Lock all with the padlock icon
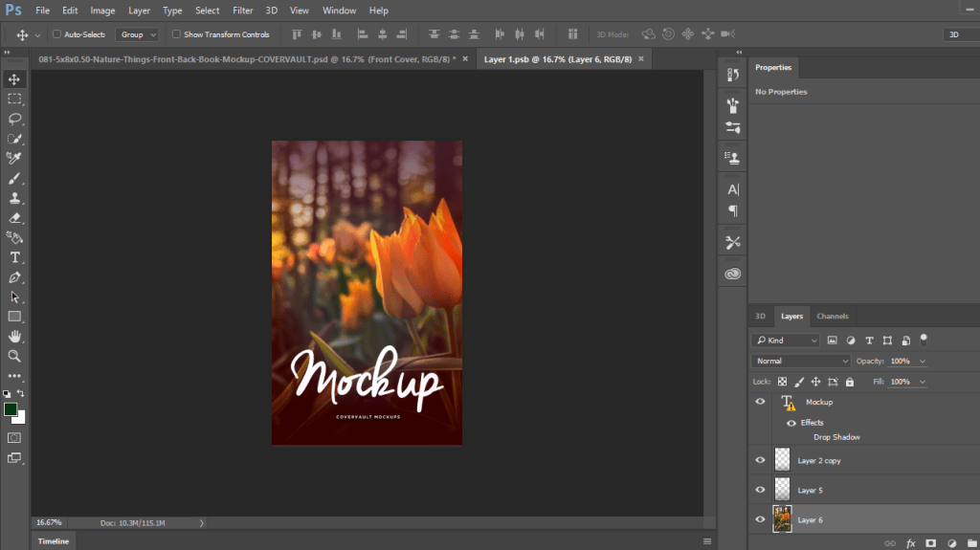Screen dimensions: 980x550 click(849, 382)
